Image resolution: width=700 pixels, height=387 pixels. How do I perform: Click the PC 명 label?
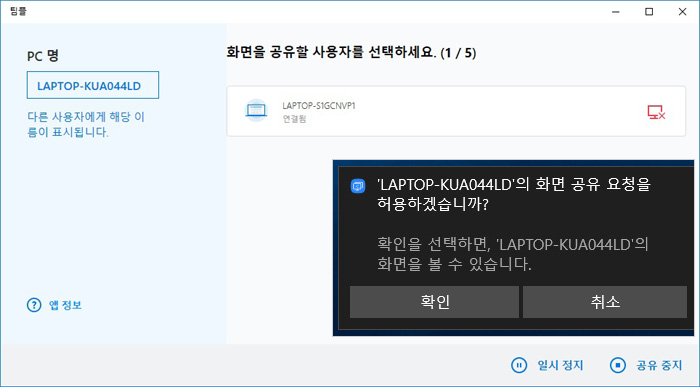(x=43, y=56)
